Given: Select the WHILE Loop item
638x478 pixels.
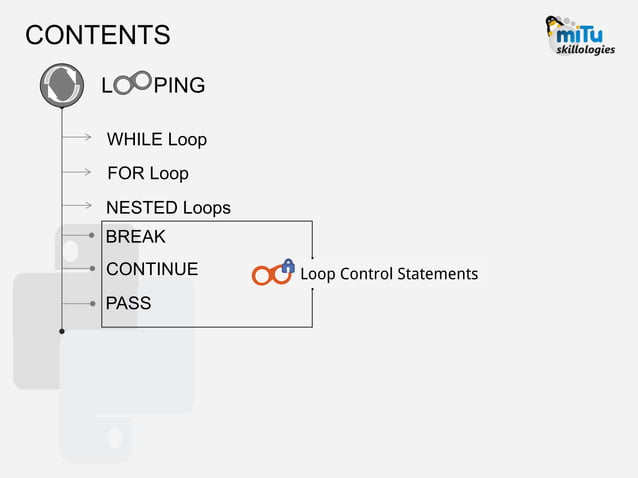Looking at the screenshot, I should tap(157, 140).
